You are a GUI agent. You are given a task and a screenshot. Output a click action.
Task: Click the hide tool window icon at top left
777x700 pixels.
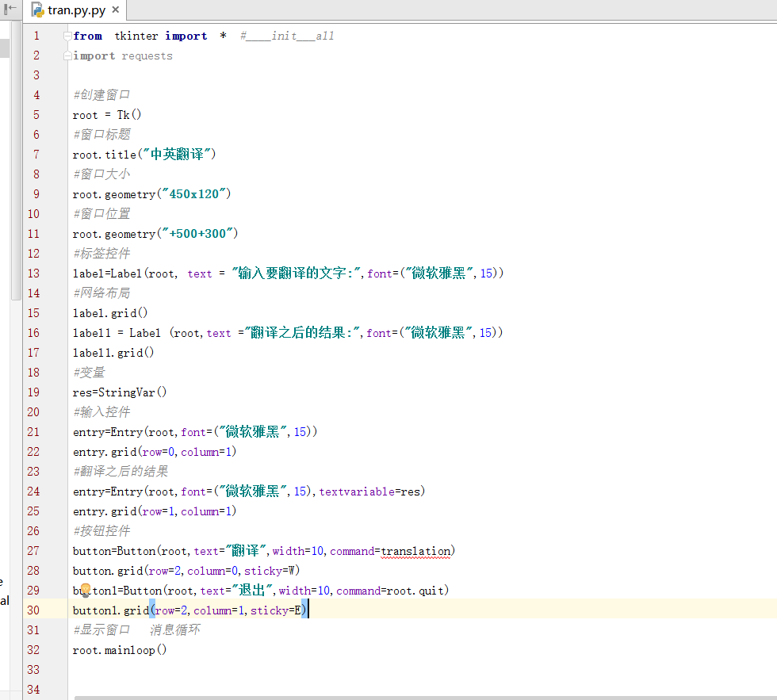coord(10,9)
